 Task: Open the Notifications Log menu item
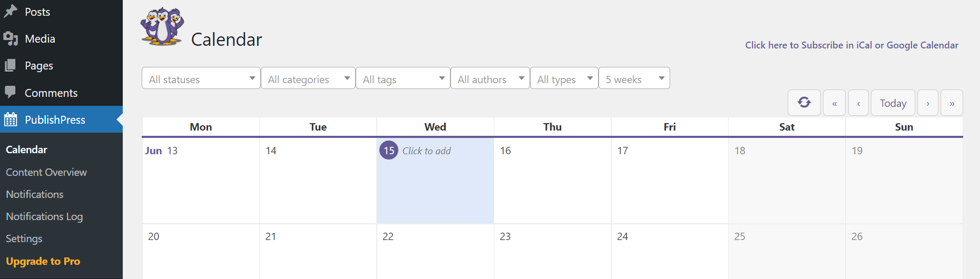coord(44,216)
